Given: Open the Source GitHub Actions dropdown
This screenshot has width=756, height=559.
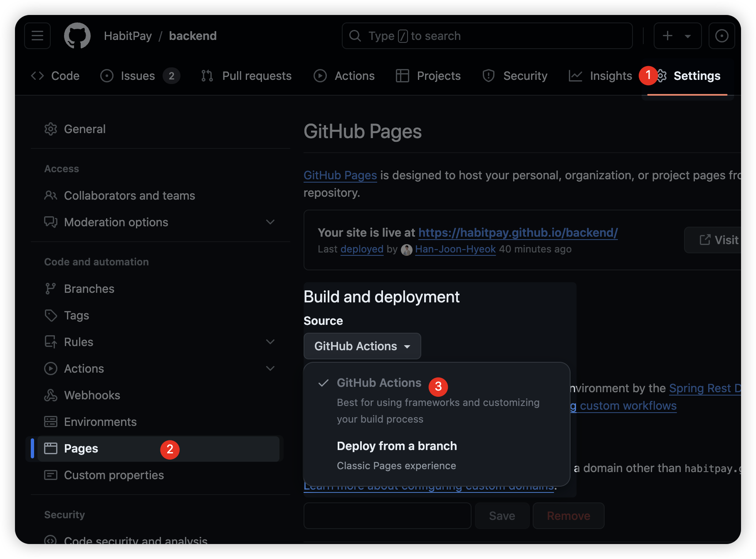Looking at the screenshot, I should coord(362,346).
